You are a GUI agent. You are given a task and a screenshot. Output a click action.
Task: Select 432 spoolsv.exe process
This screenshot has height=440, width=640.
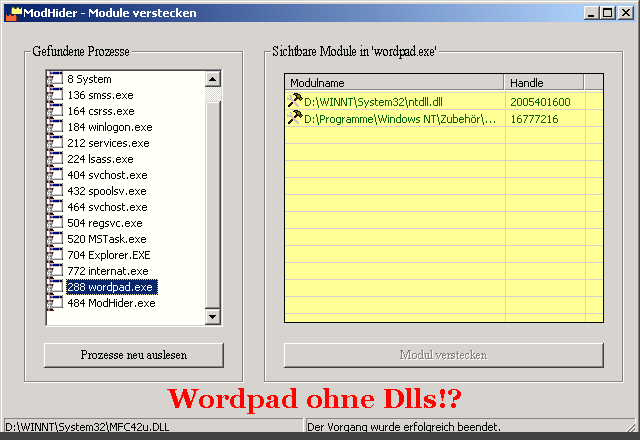107,191
